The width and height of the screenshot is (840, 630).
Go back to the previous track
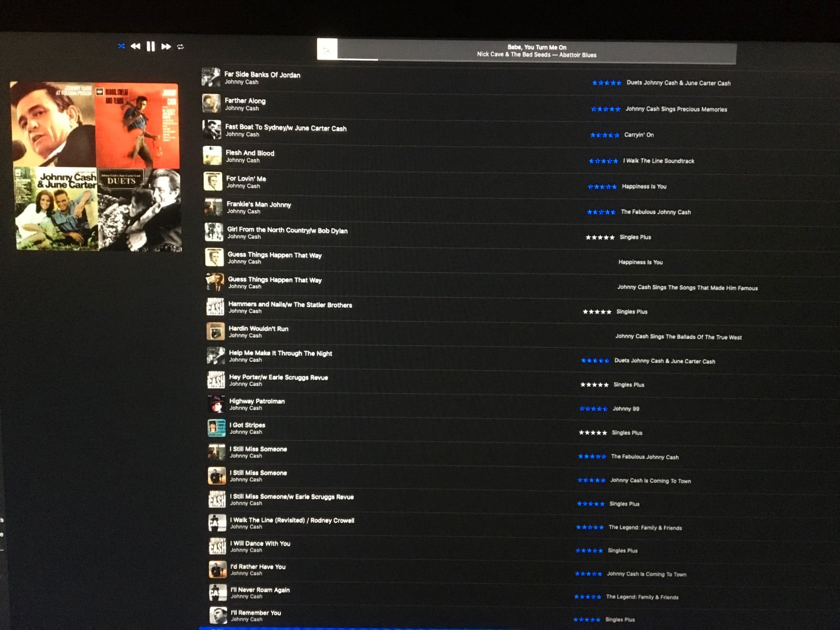pyautogui.click(x=135, y=46)
